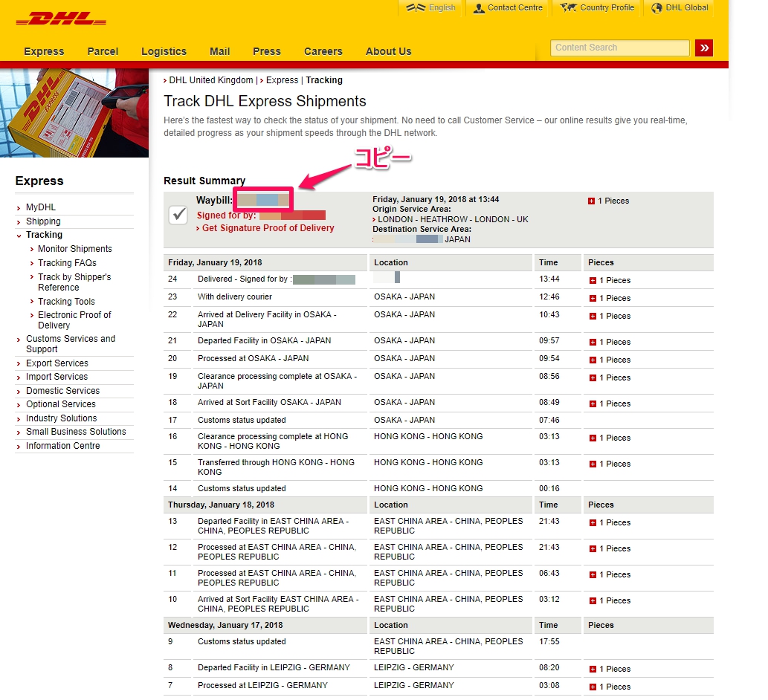768x700 pixels.
Task: Click Get Signature Proof of Delivery link
Action: click(268, 228)
